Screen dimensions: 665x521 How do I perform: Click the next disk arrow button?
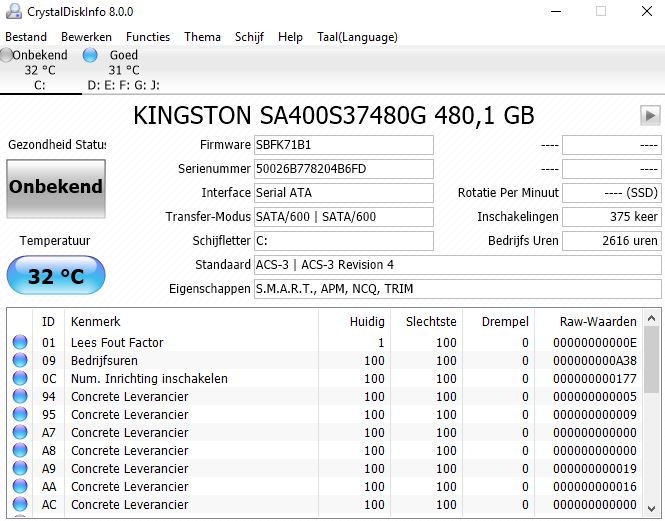(650, 115)
